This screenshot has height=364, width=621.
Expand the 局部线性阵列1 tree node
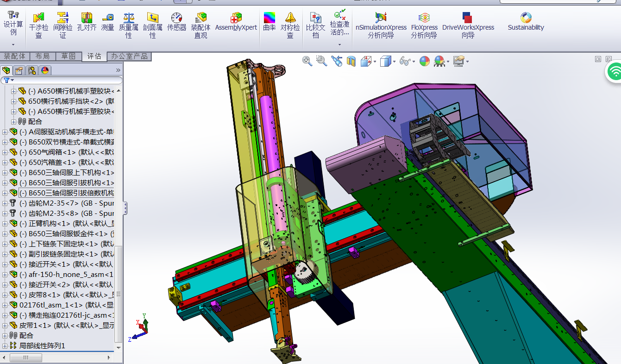point(5,346)
